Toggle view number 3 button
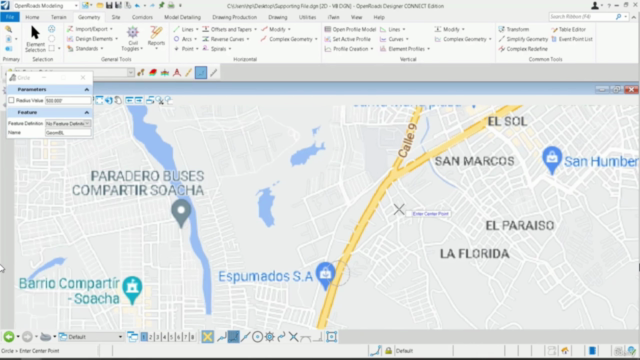The image size is (640, 360). click(x=158, y=337)
